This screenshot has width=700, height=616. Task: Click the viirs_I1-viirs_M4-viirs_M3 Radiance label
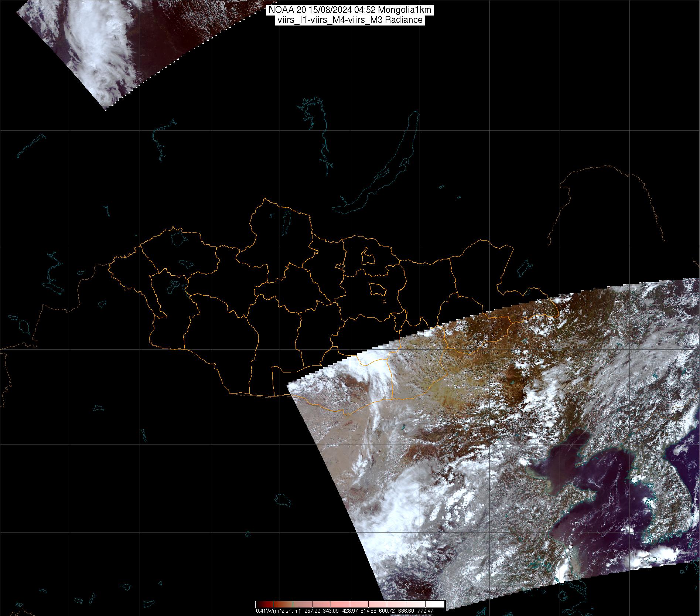coord(350,20)
